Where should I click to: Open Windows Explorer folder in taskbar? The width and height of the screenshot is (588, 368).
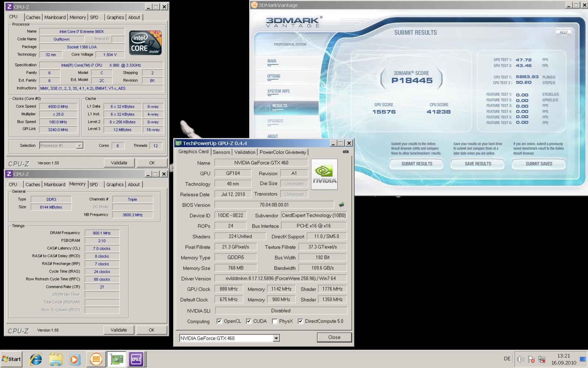pyautogui.click(x=55, y=359)
